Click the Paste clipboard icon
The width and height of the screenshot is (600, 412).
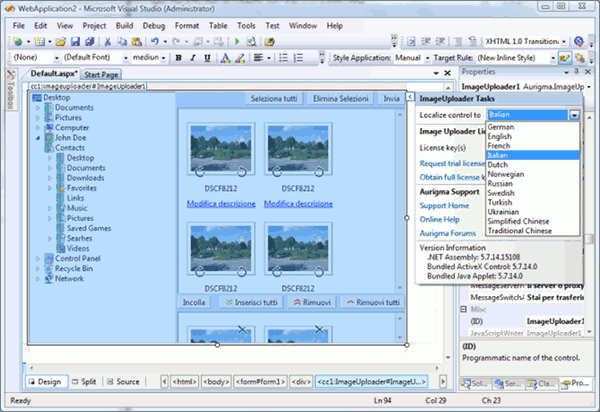tap(137, 41)
